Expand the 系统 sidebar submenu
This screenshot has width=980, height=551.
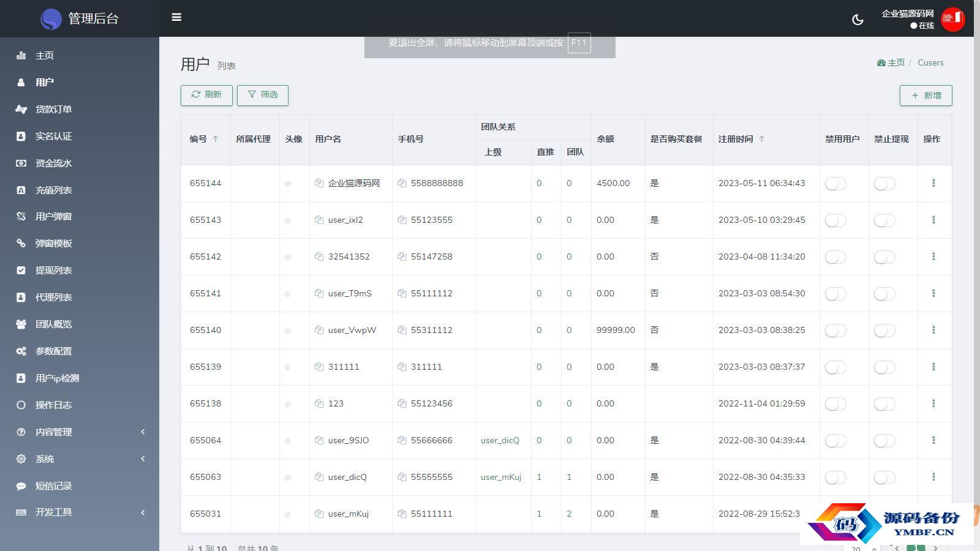click(x=80, y=459)
